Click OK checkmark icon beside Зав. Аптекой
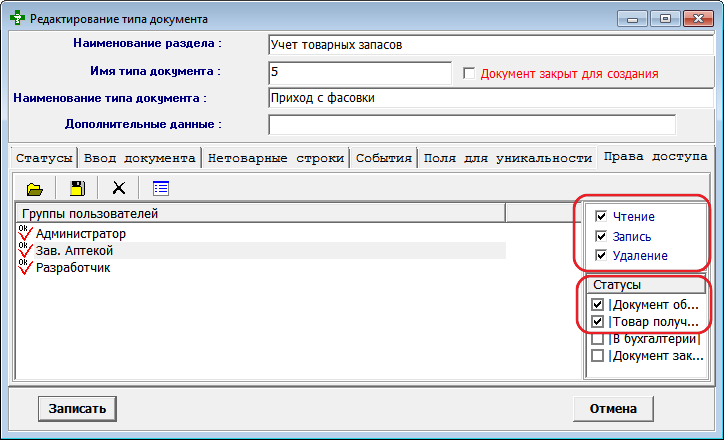Image resolution: width=724 pixels, height=440 pixels. (25, 250)
